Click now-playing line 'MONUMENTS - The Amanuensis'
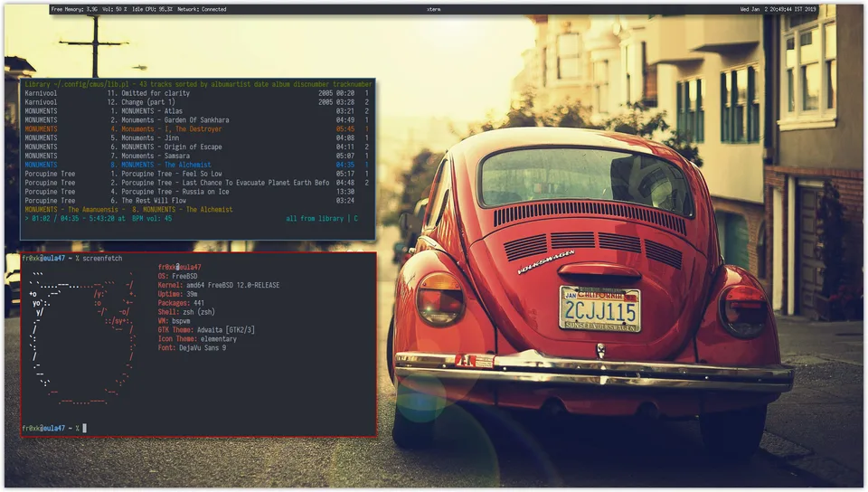Image resolution: width=868 pixels, height=492 pixels. click(71, 210)
